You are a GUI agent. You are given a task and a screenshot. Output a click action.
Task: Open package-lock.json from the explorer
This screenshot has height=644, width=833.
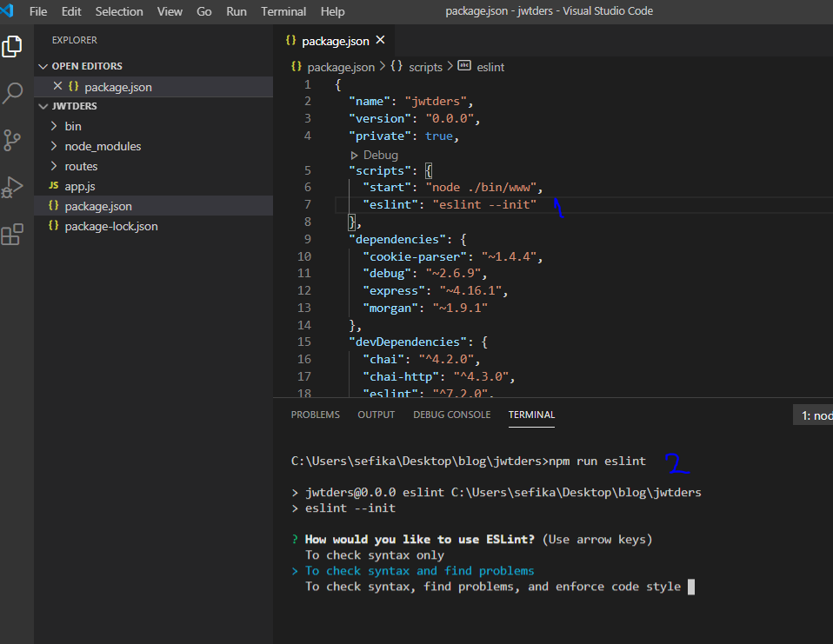pos(154,226)
